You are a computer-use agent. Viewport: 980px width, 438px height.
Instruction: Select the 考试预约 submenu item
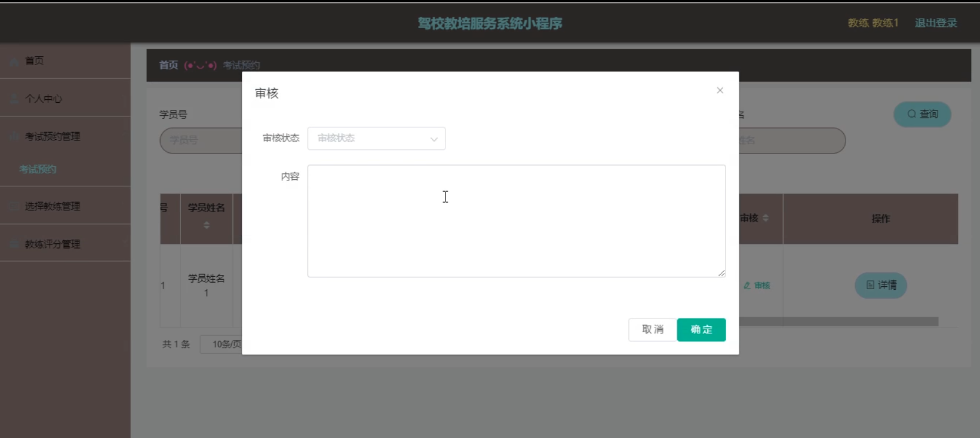[x=38, y=169]
